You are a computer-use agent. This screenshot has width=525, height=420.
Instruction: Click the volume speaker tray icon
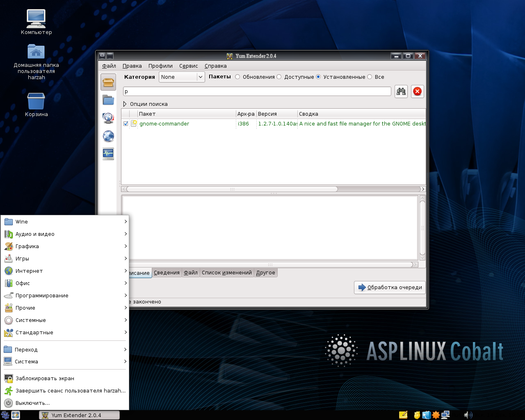(x=468, y=415)
